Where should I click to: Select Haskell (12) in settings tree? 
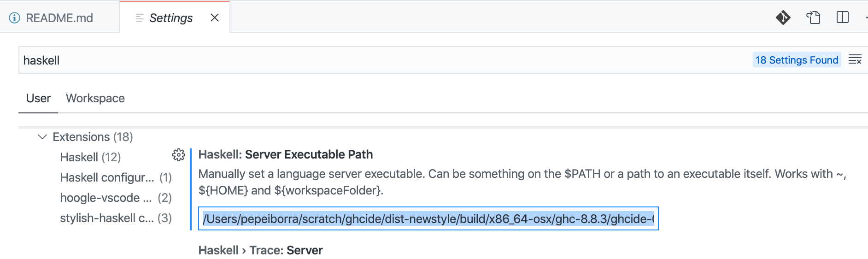point(90,157)
